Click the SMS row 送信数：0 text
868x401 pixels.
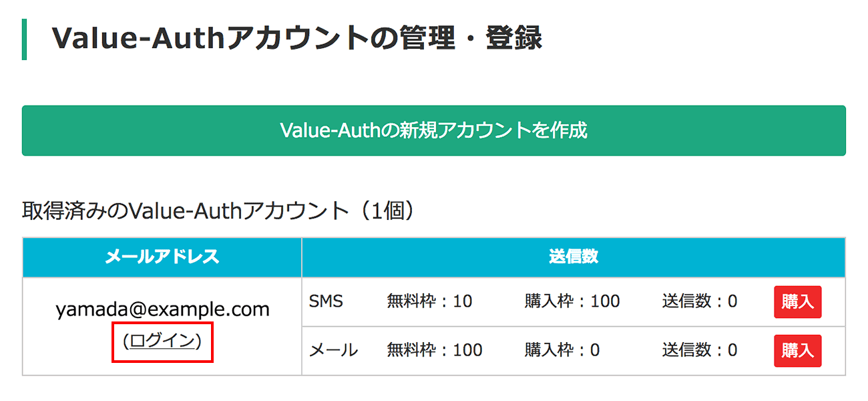pyautogui.click(x=700, y=301)
